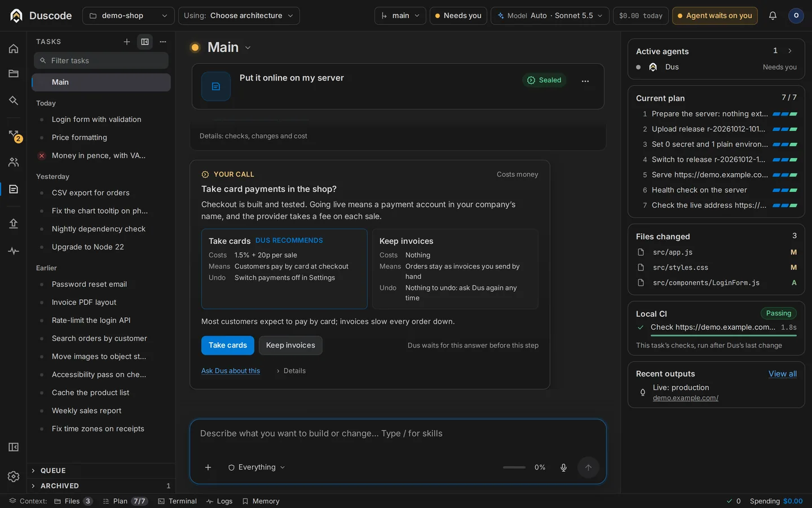Viewport: 812px width, 508px height.
Task: Open the upload/deploy sidebar icon
Action: (14, 224)
